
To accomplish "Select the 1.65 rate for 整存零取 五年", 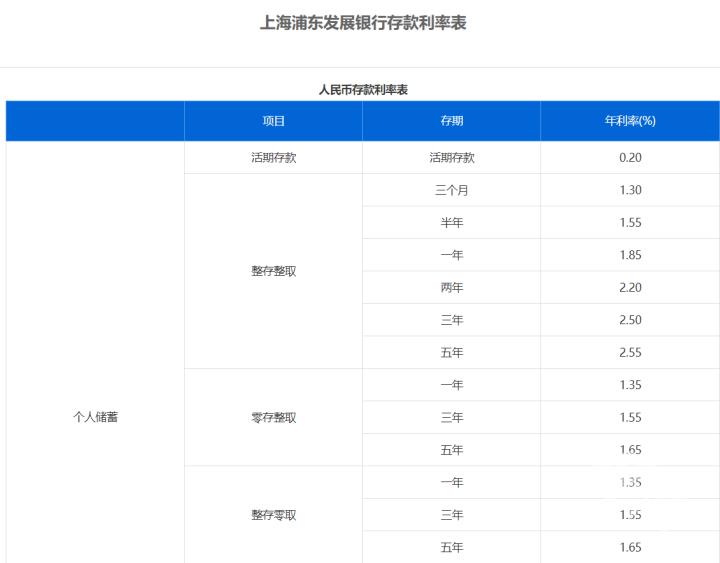I will point(630,547).
